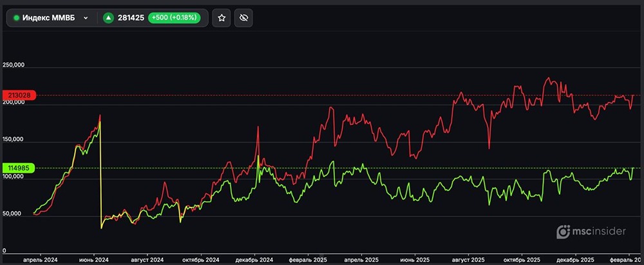Click the +500 (+0.18%) change badge
The height and width of the screenshot is (265, 644).
179,18
